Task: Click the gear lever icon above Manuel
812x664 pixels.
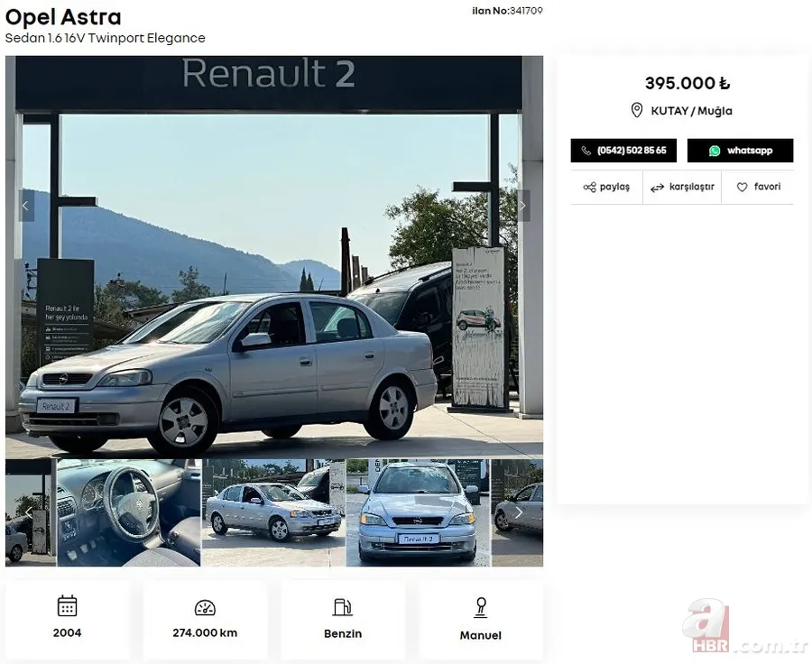Action: [480, 605]
